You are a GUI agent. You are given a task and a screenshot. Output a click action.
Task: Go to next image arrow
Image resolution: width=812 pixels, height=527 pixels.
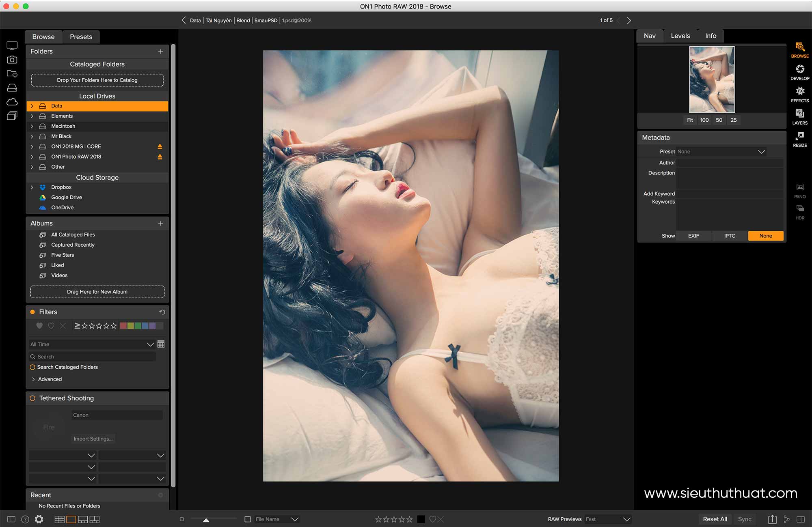pyautogui.click(x=628, y=20)
